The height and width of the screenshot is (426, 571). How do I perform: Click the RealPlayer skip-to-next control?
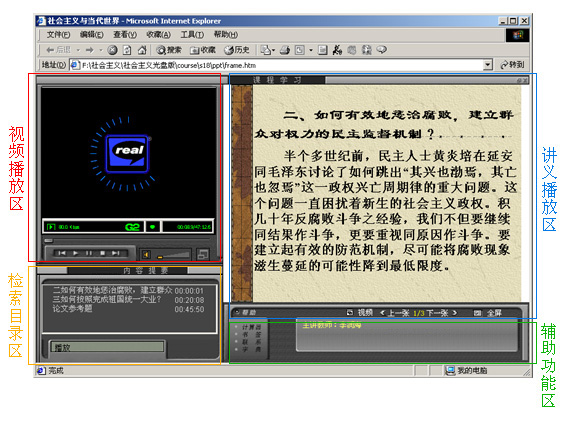115,253
